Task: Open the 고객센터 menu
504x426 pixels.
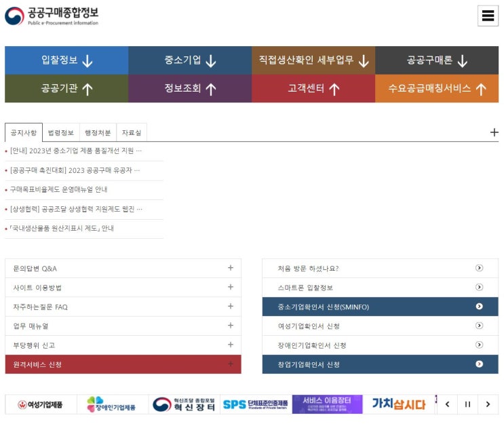Action: [x=313, y=88]
